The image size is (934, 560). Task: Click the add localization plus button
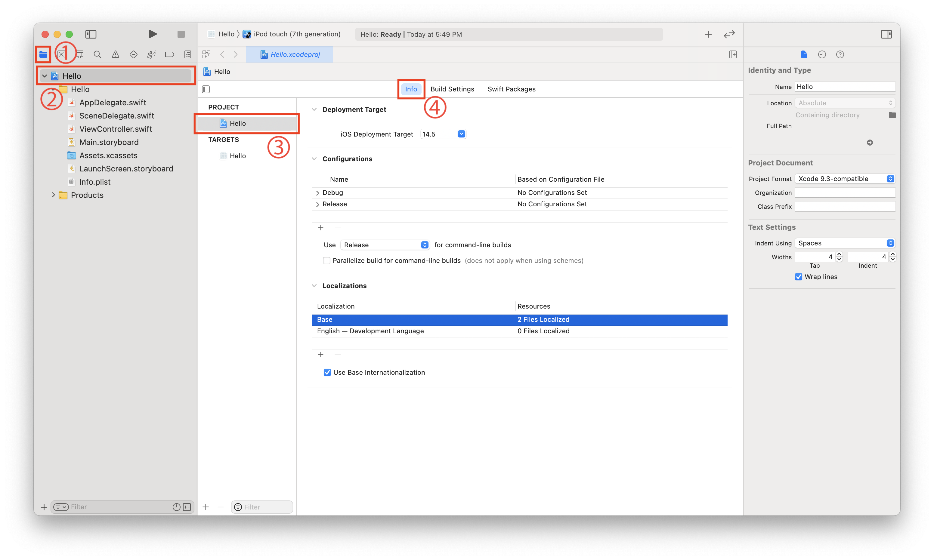tap(320, 355)
